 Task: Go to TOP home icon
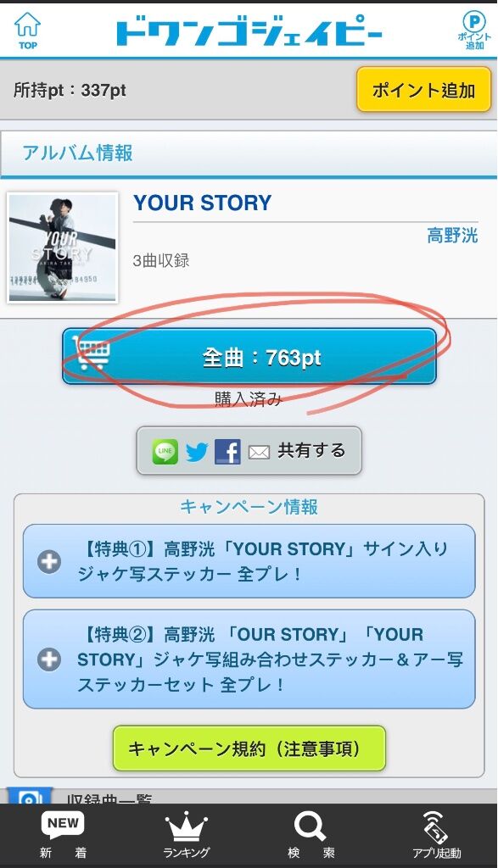pos(27,31)
